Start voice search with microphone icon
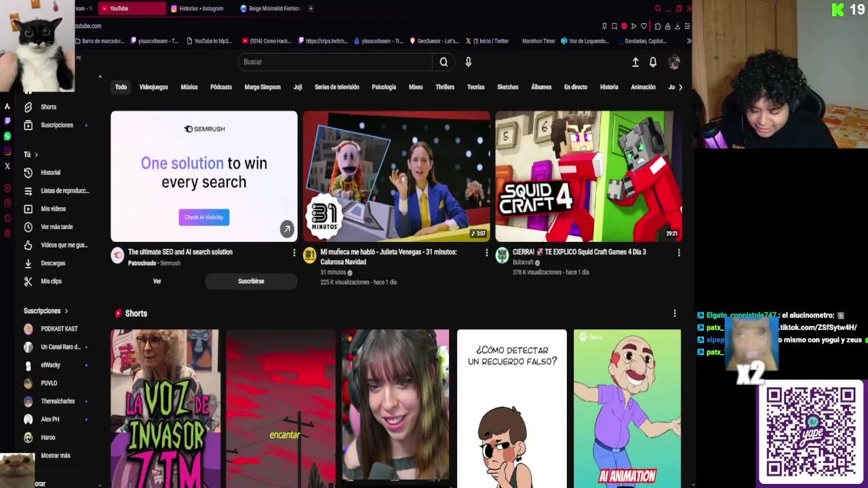 [468, 62]
